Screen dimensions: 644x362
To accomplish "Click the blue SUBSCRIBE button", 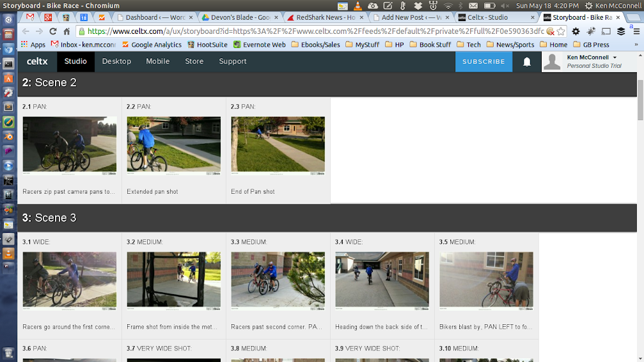I will click(x=484, y=61).
